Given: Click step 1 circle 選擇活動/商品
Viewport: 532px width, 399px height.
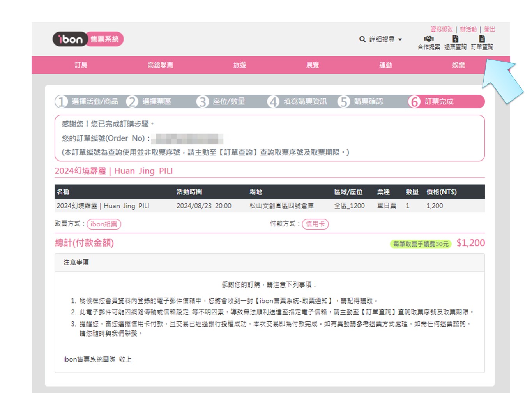Looking at the screenshot, I should [61, 102].
